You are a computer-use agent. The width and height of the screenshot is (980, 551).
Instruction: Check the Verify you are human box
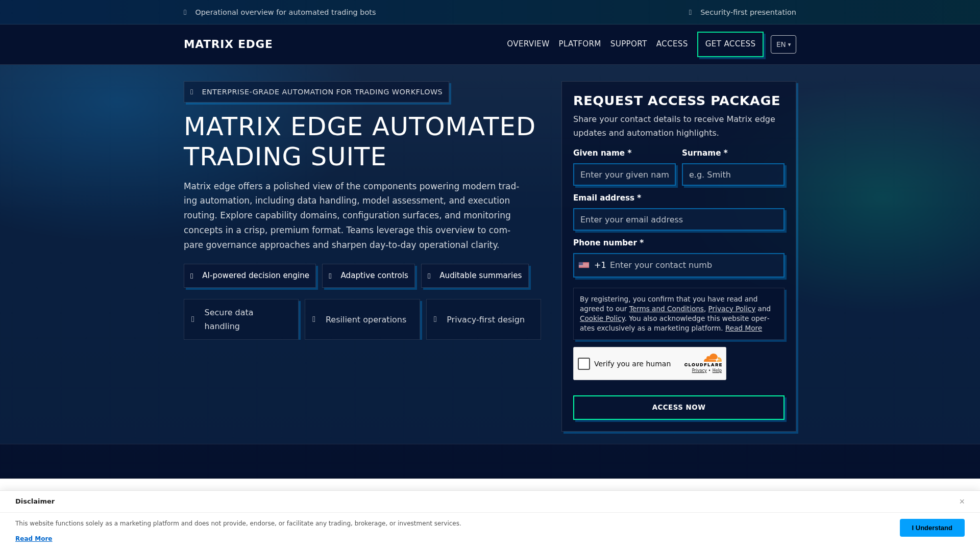tap(584, 364)
